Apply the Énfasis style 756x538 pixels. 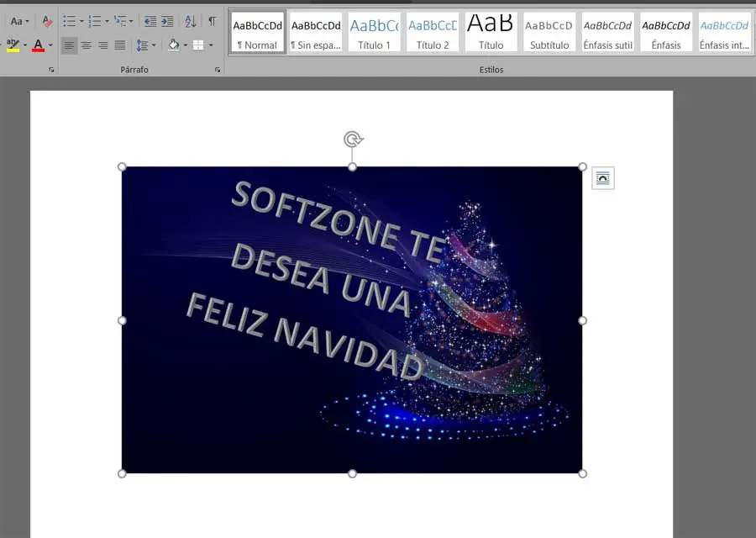pyautogui.click(x=666, y=32)
